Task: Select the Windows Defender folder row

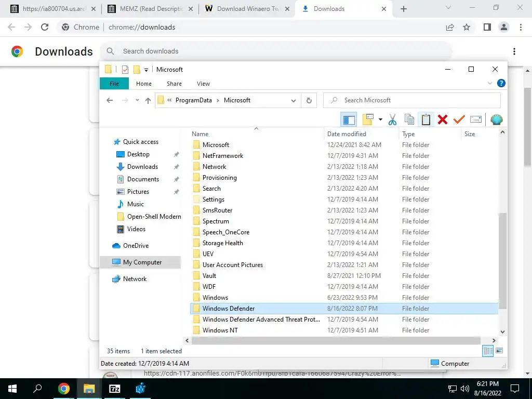Action: click(x=344, y=309)
